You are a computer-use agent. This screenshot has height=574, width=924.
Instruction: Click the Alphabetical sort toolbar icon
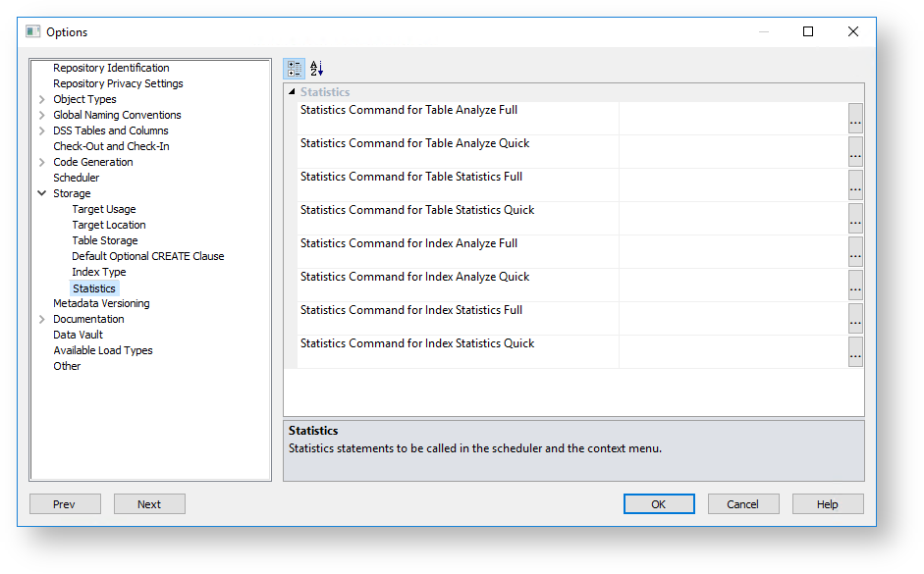[316, 69]
